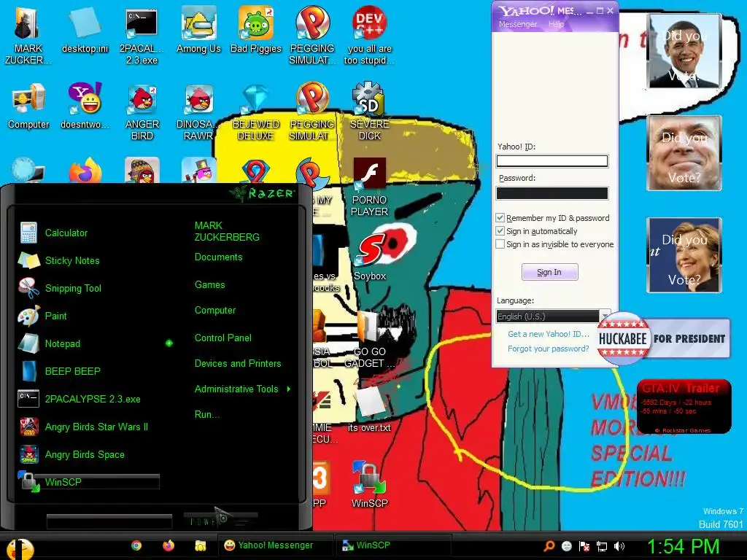Image resolution: width=747 pixels, height=560 pixels.
Task: Open Among Us desktop shortcut
Action: pos(198,31)
